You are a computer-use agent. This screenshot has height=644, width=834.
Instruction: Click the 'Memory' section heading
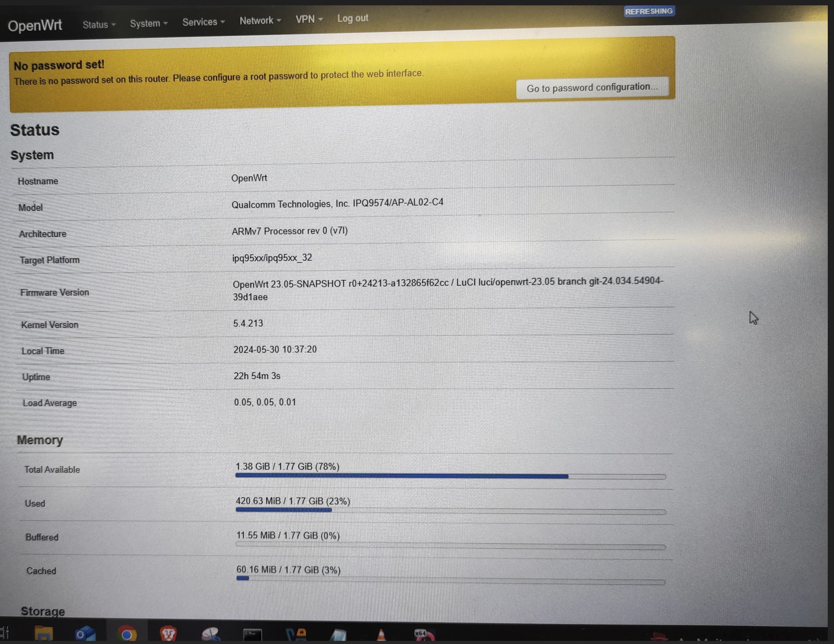click(40, 440)
